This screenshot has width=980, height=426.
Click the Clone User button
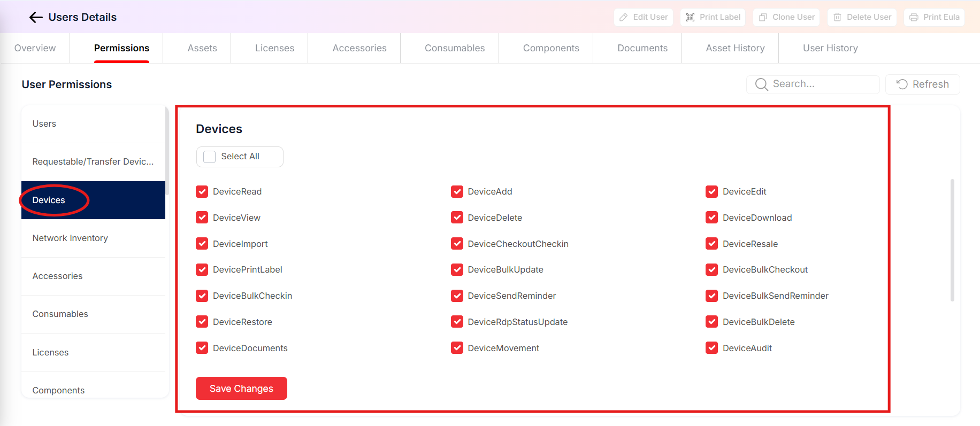(x=787, y=17)
